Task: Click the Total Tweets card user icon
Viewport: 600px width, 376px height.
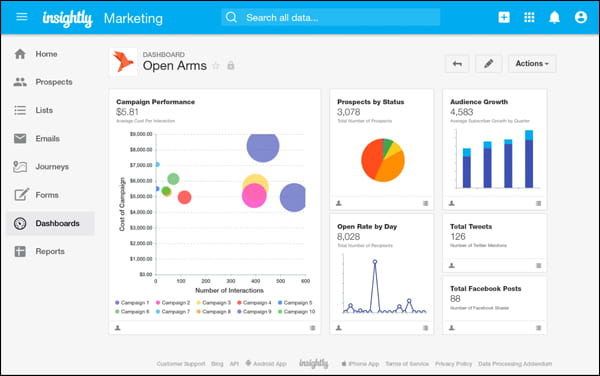Action: click(x=452, y=265)
